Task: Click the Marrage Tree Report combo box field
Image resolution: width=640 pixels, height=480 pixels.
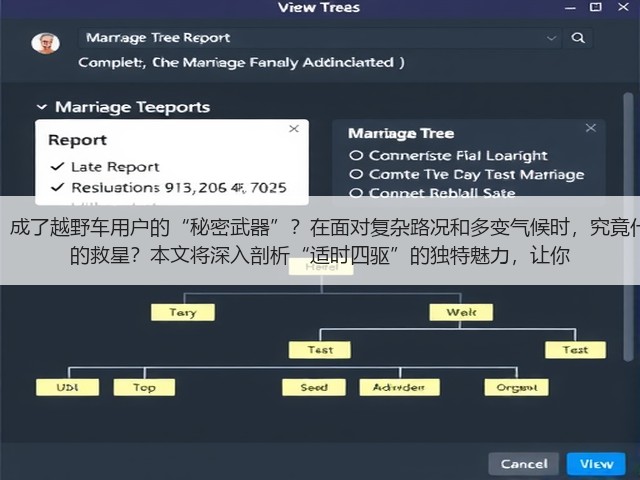Action: [x=320, y=38]
